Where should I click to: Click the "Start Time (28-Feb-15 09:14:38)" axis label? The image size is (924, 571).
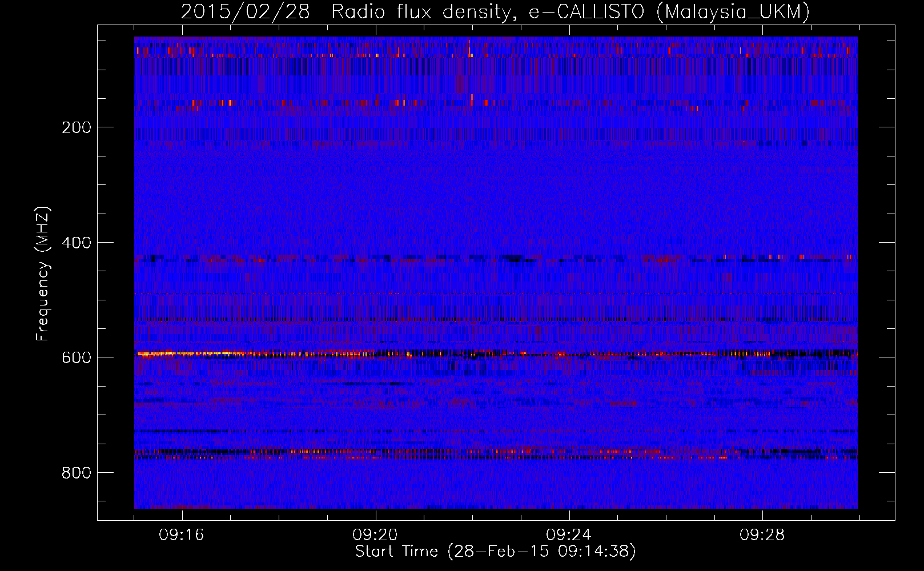495,552
